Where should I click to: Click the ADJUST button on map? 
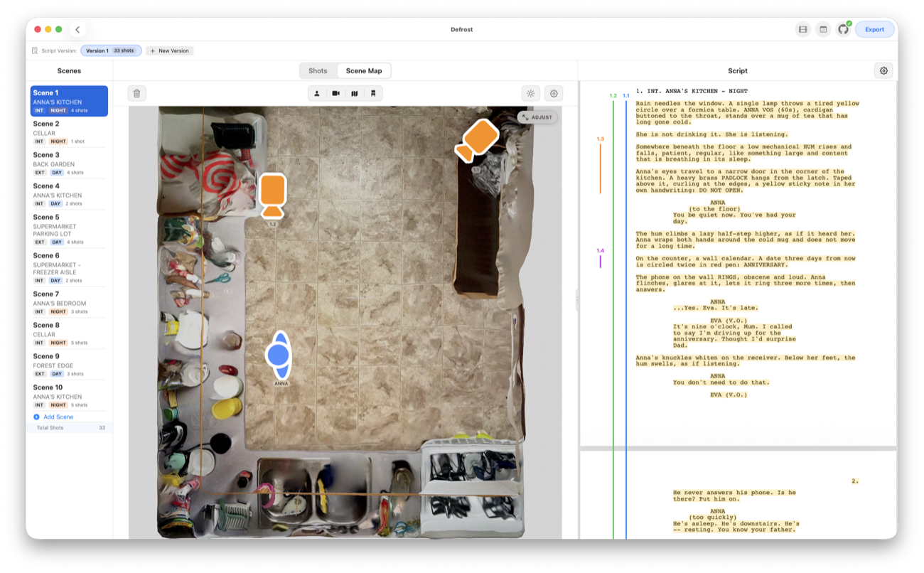537,117
